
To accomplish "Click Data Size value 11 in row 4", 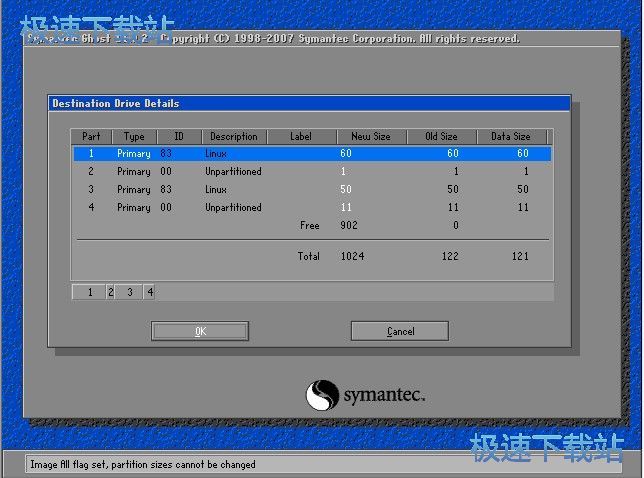I will pyautogui.click(x=523, y=207).
